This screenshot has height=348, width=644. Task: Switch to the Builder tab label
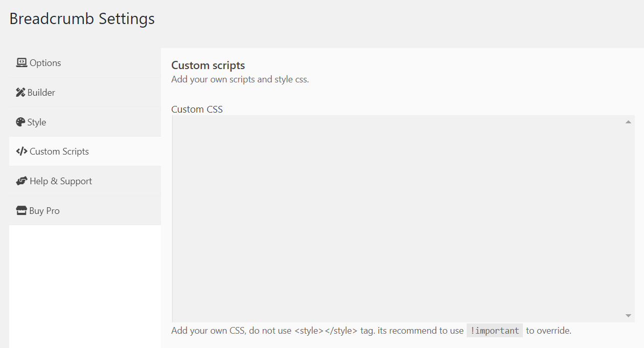(x=41, y=93)
